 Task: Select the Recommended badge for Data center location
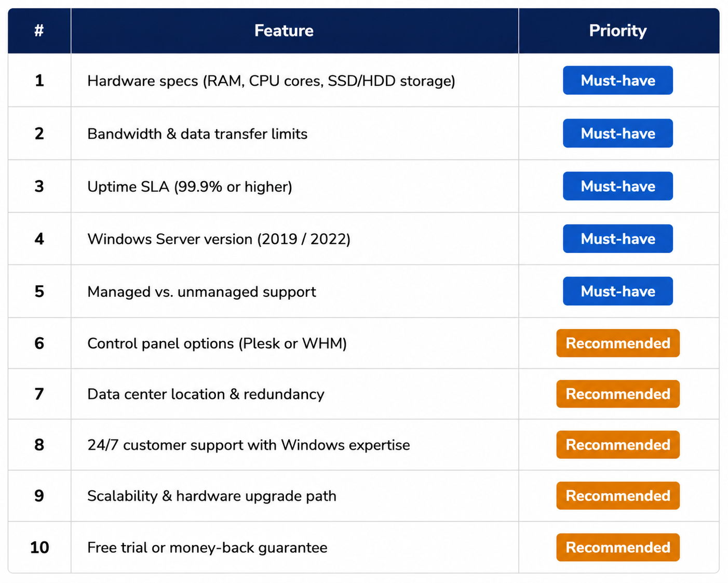point(617,394)
